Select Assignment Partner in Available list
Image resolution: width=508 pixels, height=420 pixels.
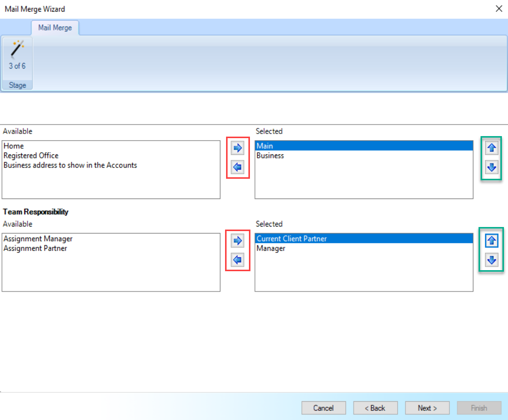coord(36,248)
